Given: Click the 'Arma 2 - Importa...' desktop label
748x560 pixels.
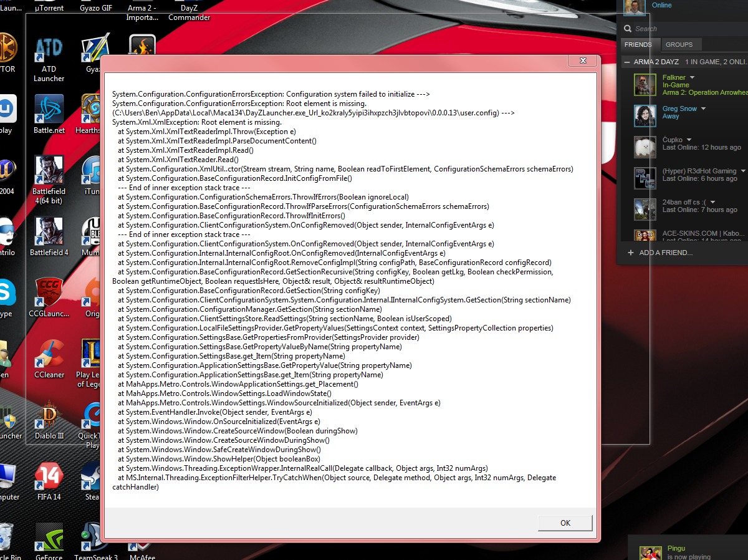Looking at the screenshot, I should (142, 12).
